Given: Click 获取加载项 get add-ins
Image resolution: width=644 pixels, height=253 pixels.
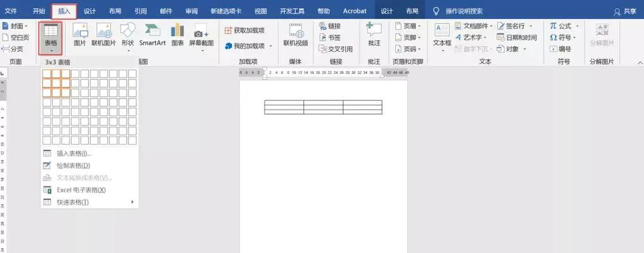Looking at the screenshot, I should (245, 30).
